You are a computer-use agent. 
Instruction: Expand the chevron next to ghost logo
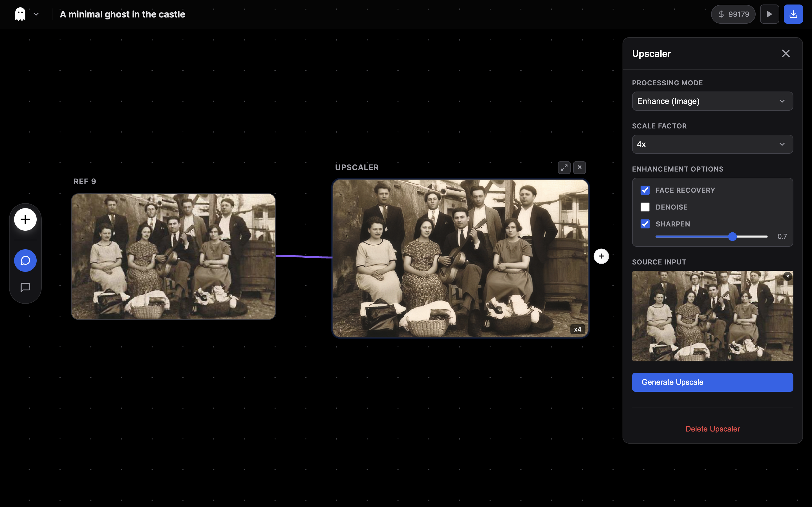(x=36, y=14)
